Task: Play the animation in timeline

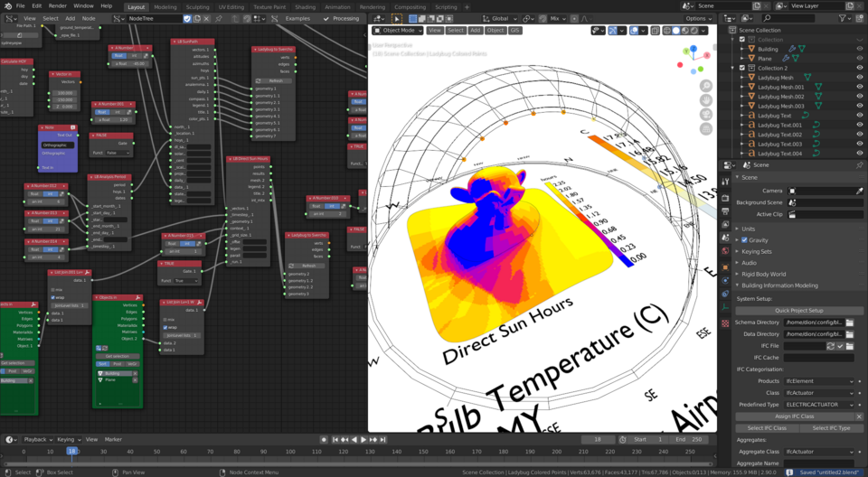Action: tap(363, 439)
